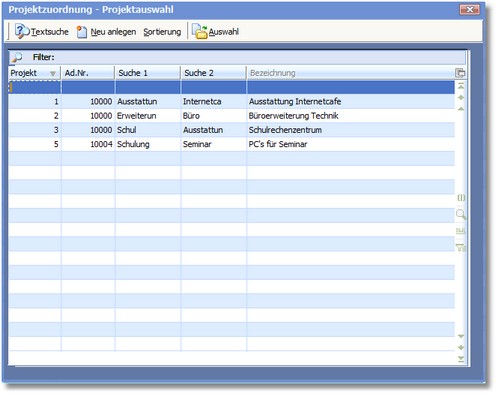Click the magnifier icon in right sidebar

click(x=461, y=214)
